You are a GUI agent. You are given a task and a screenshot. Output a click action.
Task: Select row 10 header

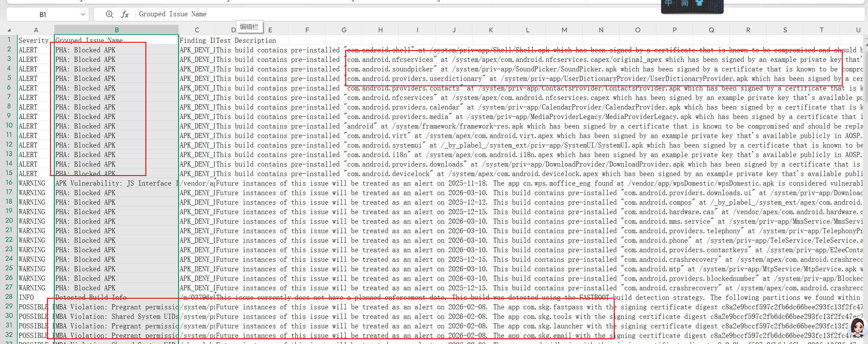[x=9, y=125]
